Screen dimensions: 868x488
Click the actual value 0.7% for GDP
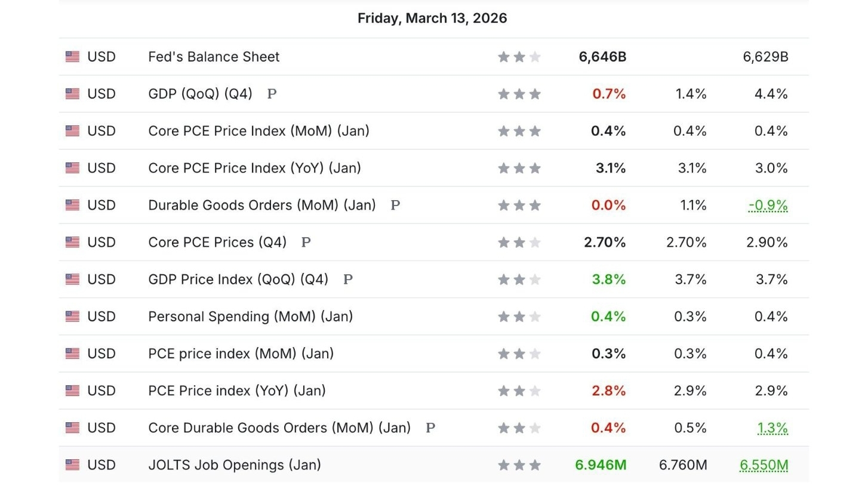[x=609, y=94]
